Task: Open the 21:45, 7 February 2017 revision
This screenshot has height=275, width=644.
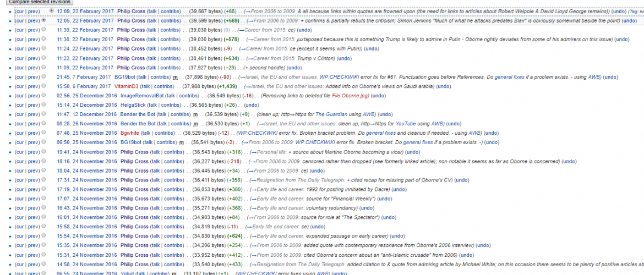Action: click(x=84, y=77)
